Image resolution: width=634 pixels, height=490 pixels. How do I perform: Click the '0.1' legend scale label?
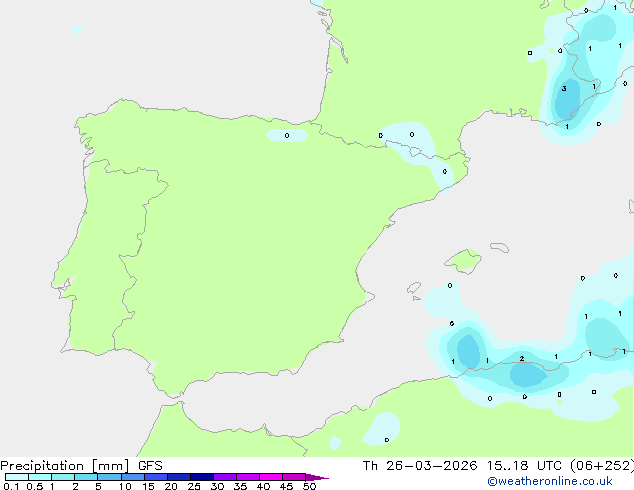(x=11, y=486)
